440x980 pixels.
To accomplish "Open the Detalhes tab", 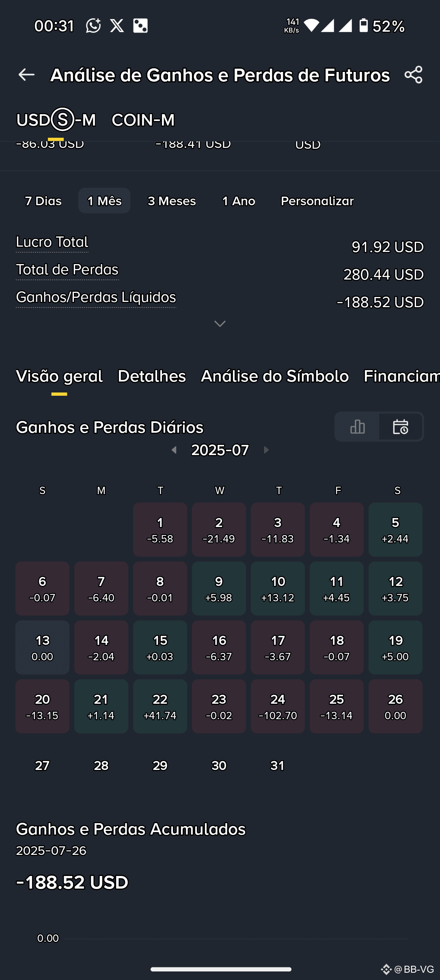I will click(x=152, y=376).
